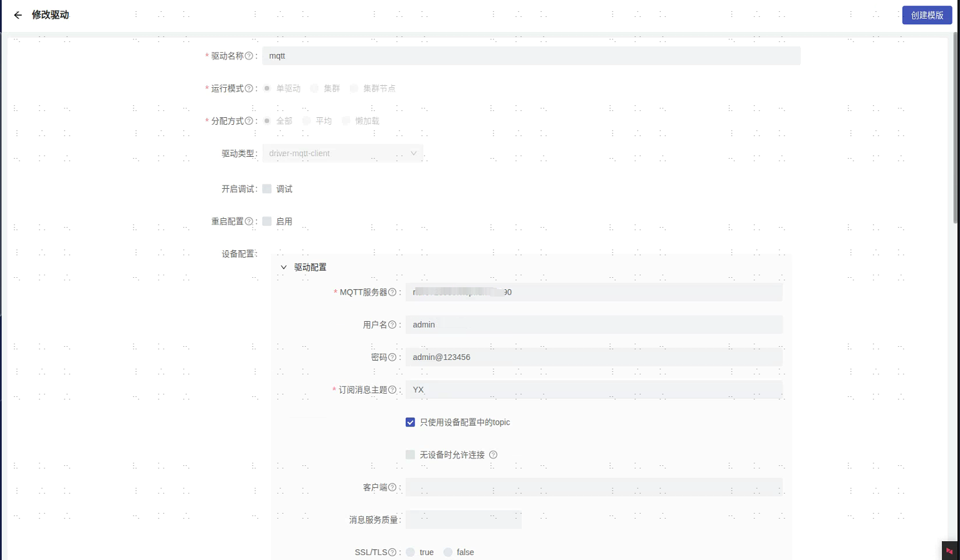Select the SSL/TLS false radio option

448,552
